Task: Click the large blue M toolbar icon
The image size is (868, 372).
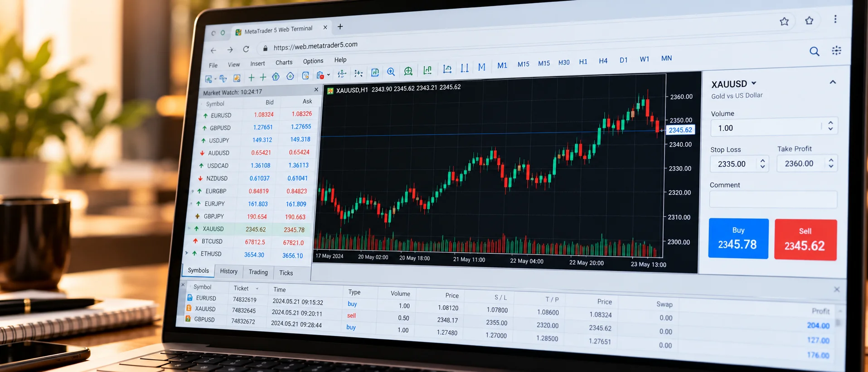Action: (x=482, y=67)
